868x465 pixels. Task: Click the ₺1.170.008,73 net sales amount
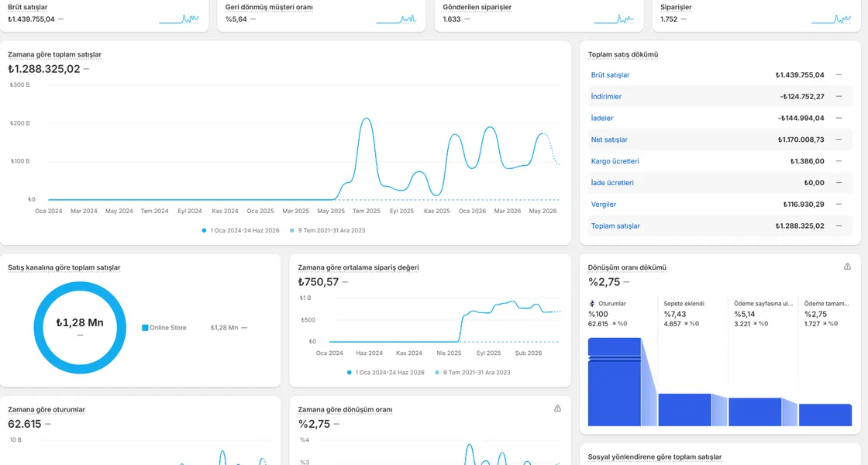coord(801,139)
